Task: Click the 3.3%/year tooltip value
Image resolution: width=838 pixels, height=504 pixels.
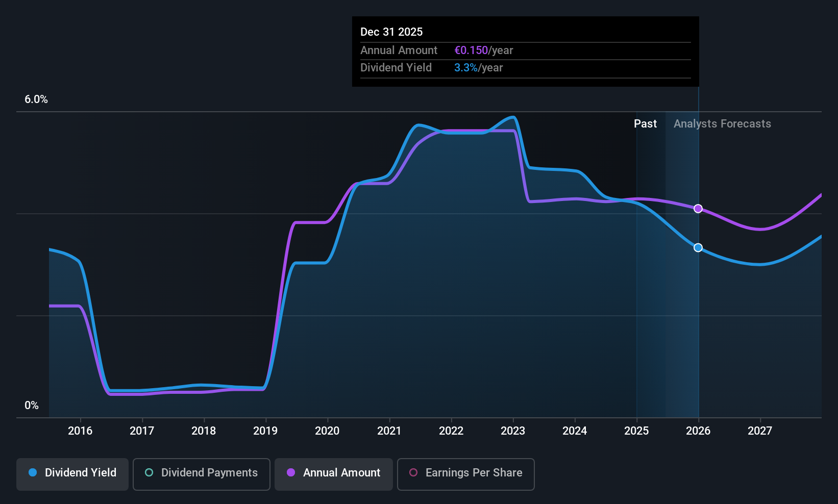Action: click(x=479, y=68)
